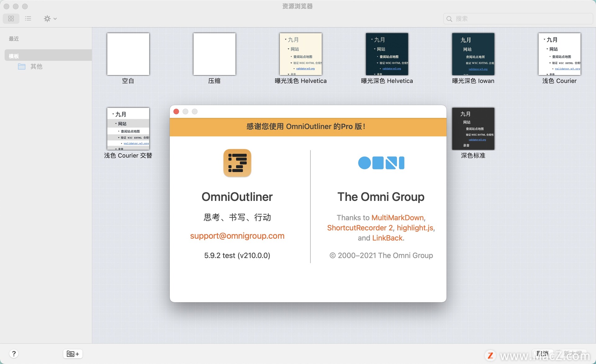Select 浅色 Courier template

click(x=559, y=54)
